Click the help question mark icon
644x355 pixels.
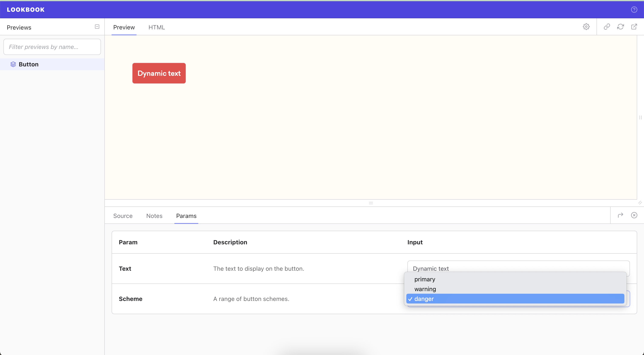coord(634,10)
